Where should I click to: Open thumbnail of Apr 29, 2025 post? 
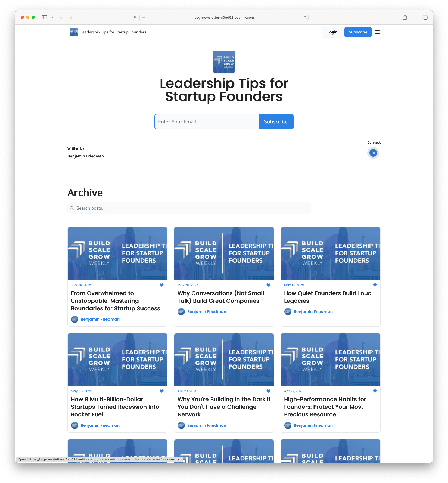click(224, 359)
